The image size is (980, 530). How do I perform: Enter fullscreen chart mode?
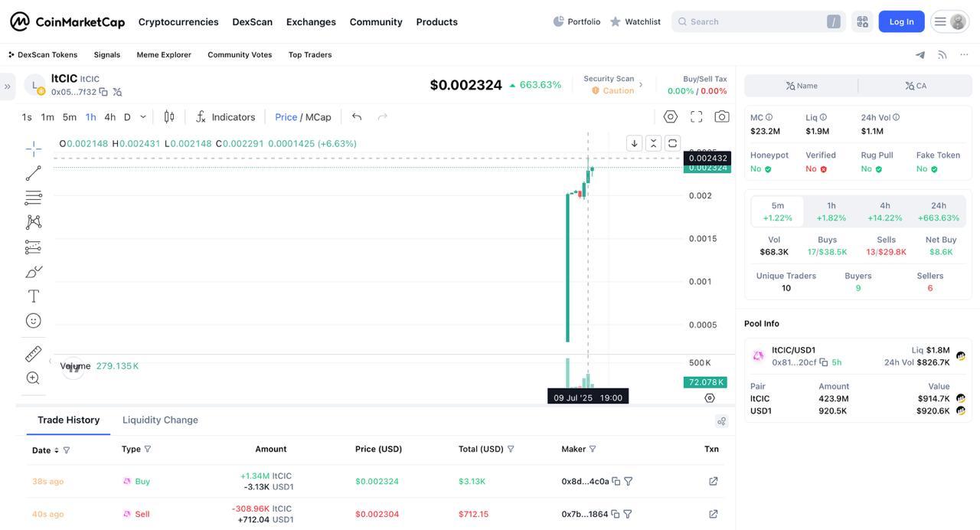[697, 116]
